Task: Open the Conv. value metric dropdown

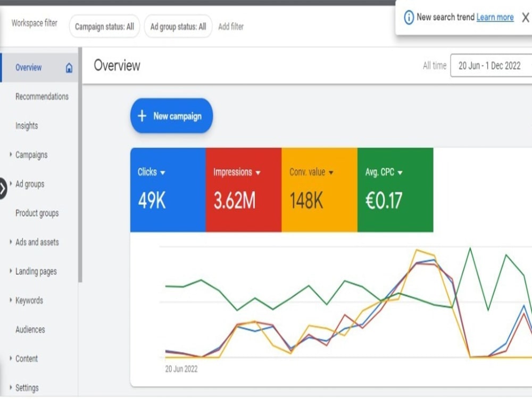Action: click(x=311, y=172)
